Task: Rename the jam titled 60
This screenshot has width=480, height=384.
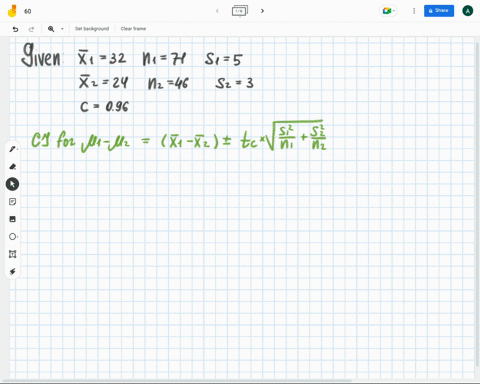Action: tap(28, 11)
